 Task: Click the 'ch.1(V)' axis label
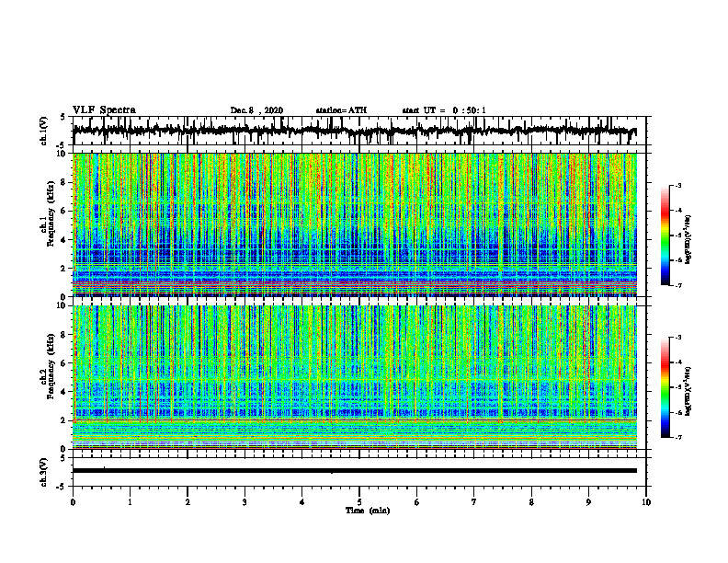[x=44, y=131]
